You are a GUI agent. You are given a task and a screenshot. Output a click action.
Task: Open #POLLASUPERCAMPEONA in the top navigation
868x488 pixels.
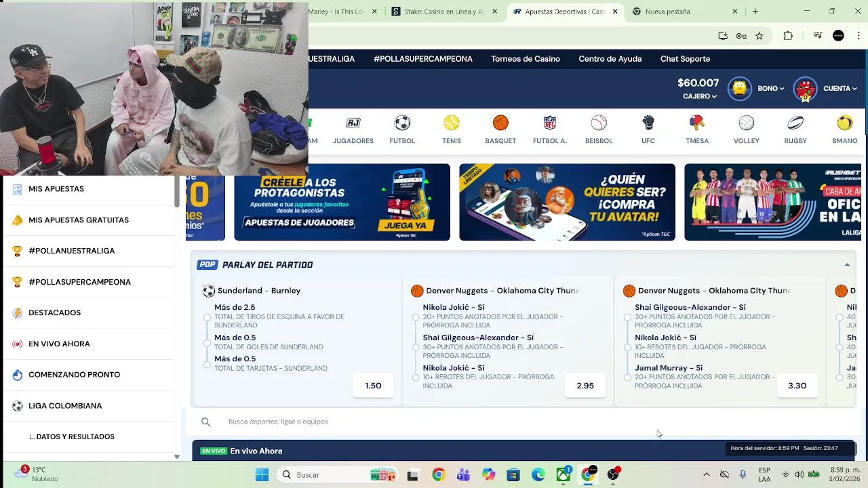point(422,59)
